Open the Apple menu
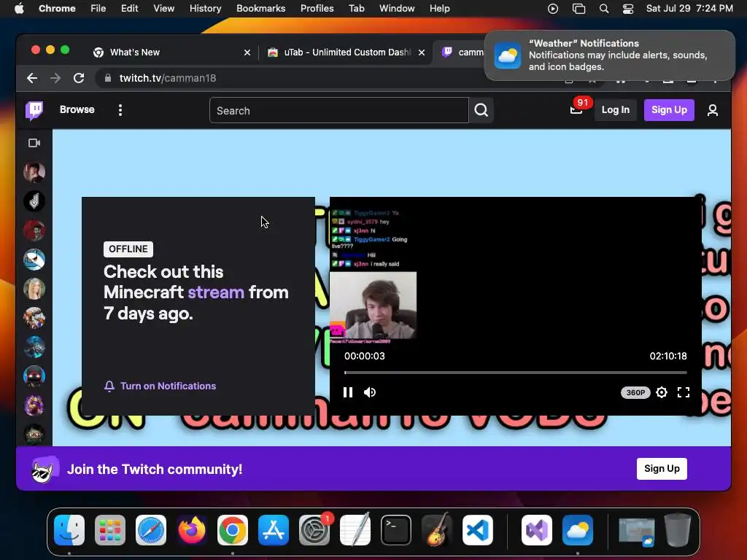This screenshot has height=560, width=747. [19, 9]
